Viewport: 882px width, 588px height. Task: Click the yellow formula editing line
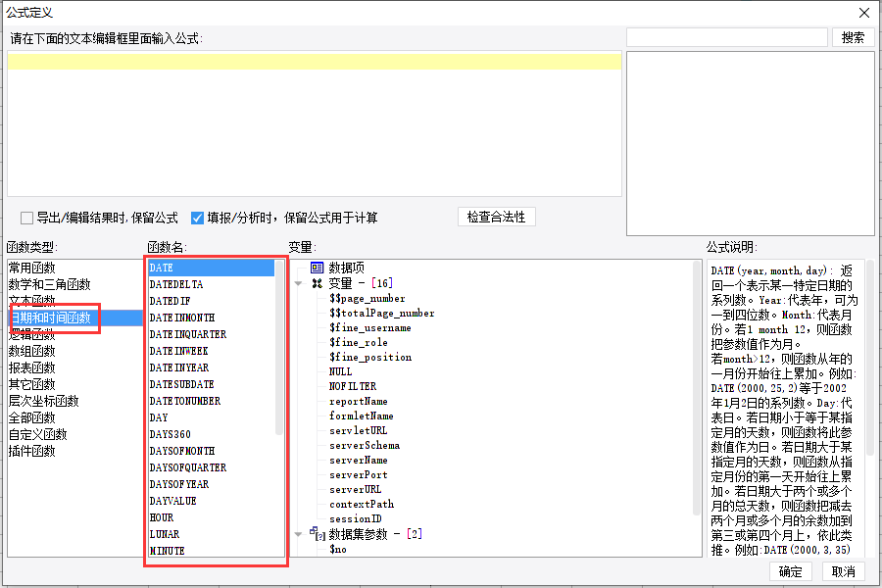click(315, 62)
